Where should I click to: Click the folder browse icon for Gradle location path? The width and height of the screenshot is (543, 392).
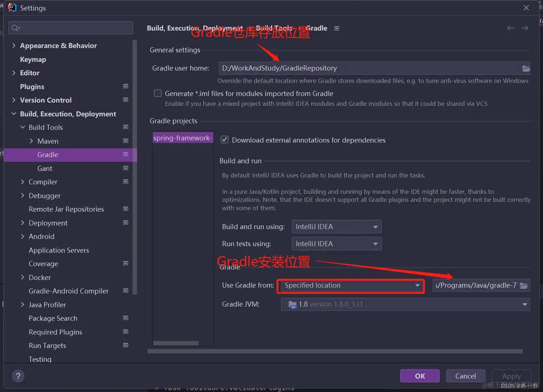523,285
